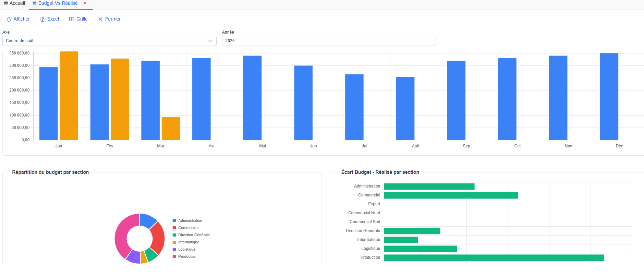Toggle Direction Générale legend entry
Image resolution: width=644 pixels, height=277 pixels.
coord(194,235)
